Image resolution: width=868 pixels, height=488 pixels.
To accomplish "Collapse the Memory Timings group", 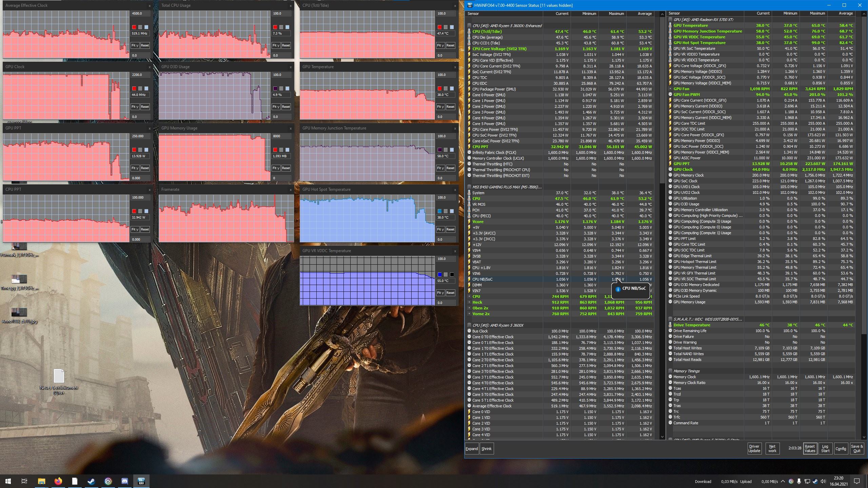I will tap(670, 371).
